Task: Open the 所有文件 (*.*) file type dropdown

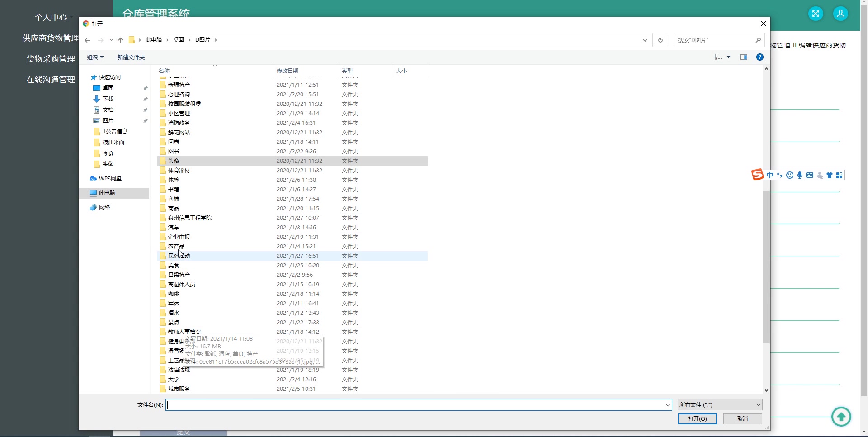Action: (x=720, y=405)
